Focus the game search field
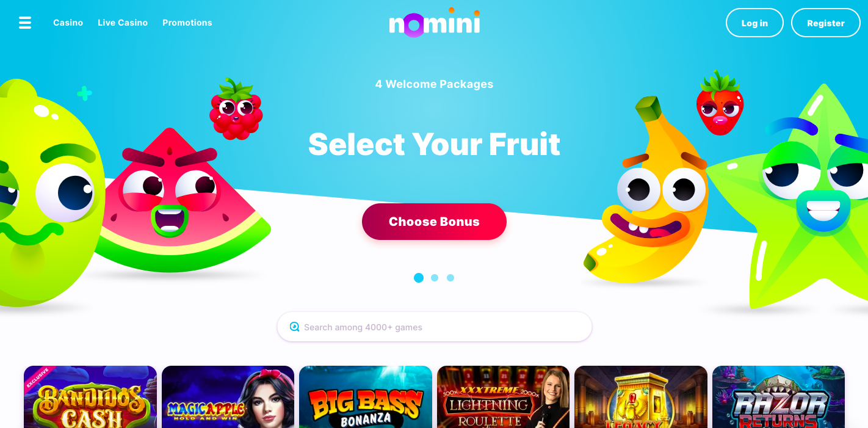This screenshot has height=428, width=868. 434,327
